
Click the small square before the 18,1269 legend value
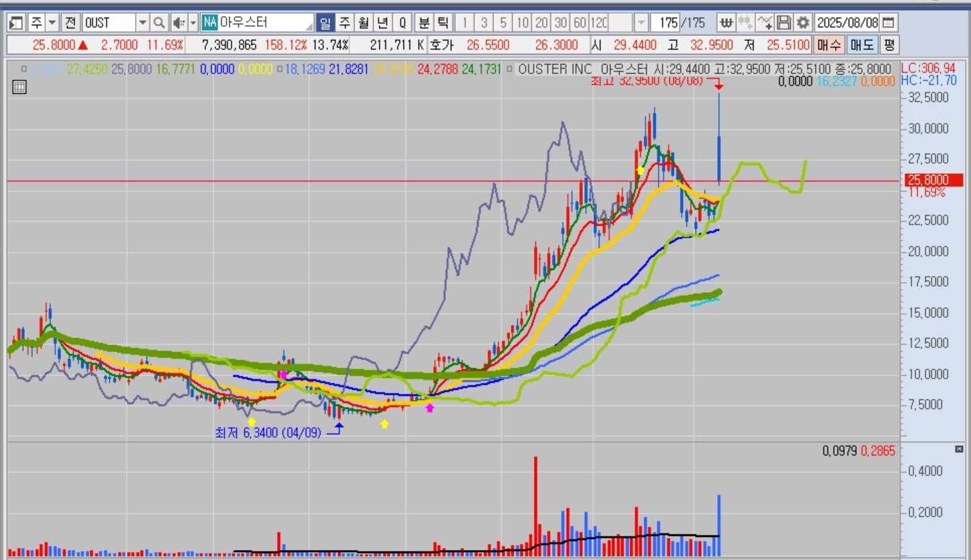[x=279, y=68]
